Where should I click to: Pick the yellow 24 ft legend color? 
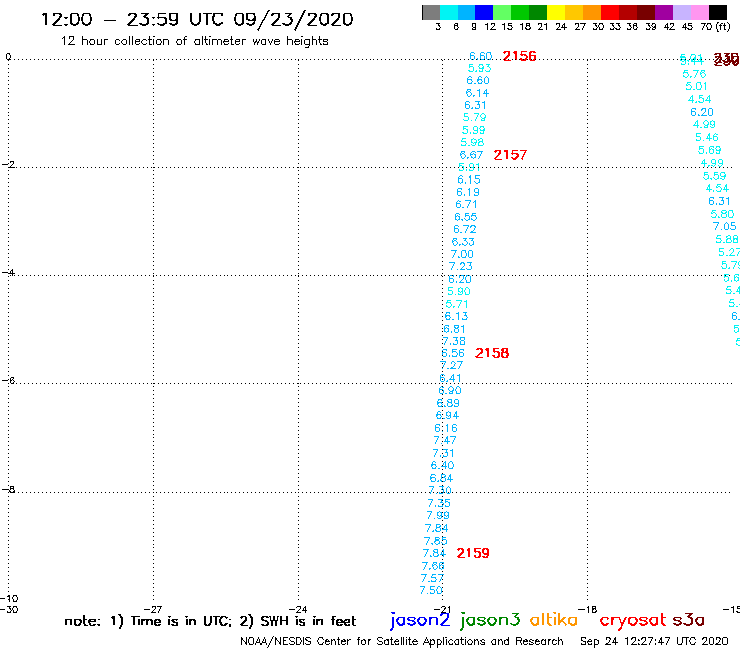(x=556, y=12)
